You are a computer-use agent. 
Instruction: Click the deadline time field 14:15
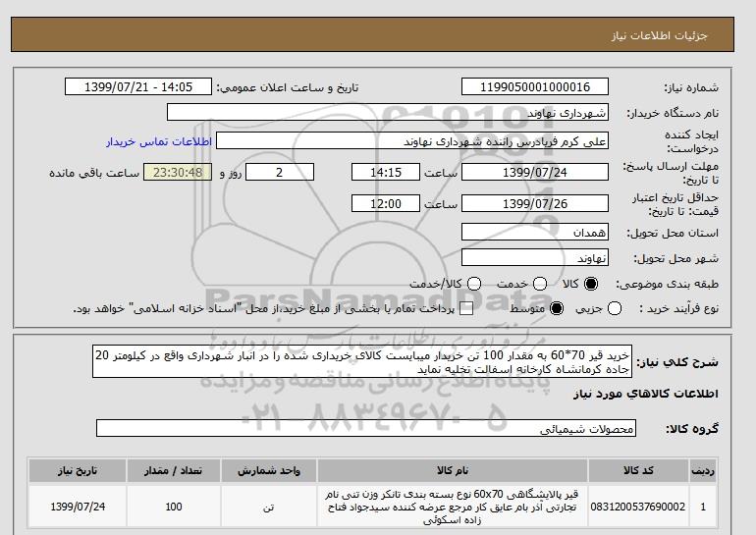pyautogui.click(x=386, y=172)
